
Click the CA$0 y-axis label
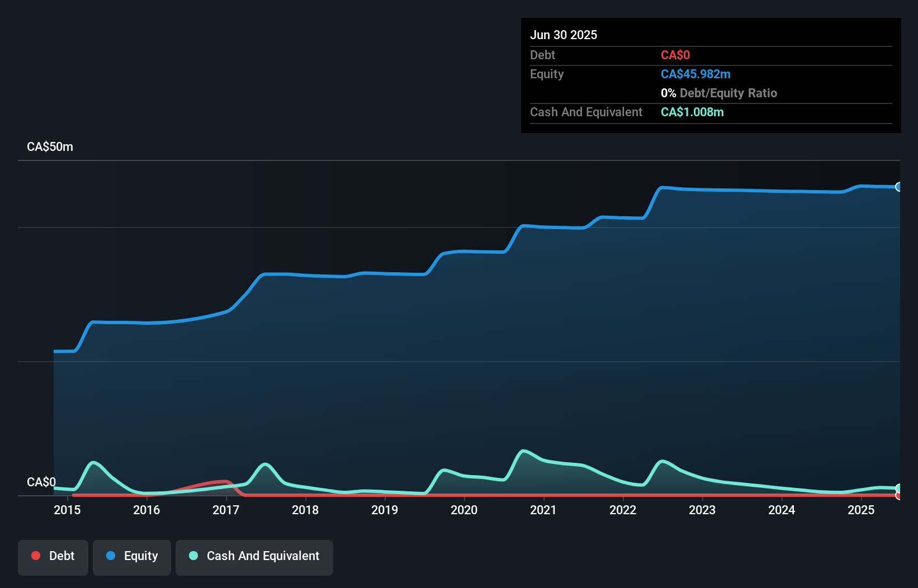click(x=41, y=482)
